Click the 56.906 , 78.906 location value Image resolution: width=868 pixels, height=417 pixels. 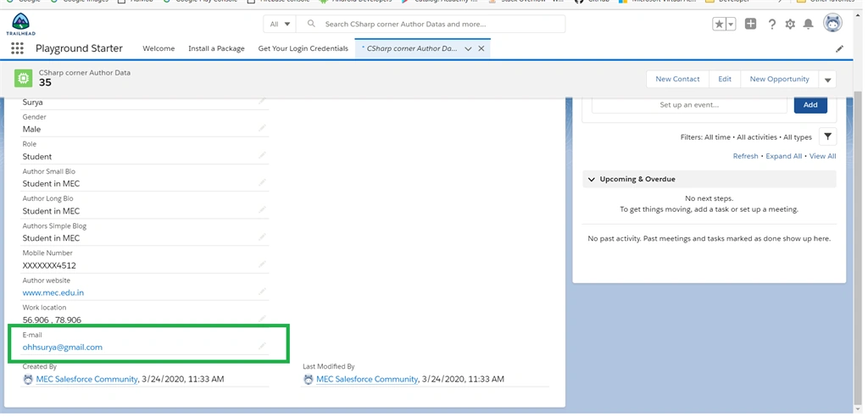[x=52, y=320]
